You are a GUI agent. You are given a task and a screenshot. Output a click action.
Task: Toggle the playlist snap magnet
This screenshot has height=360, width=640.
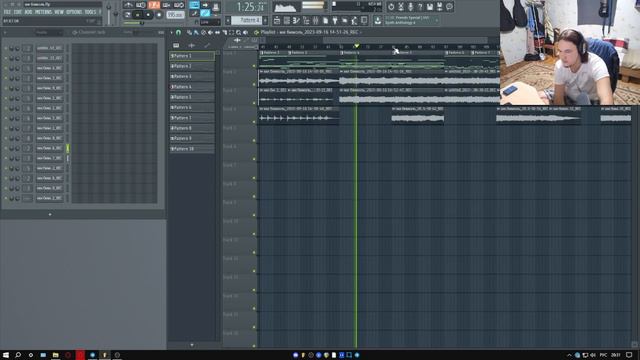(x=178, y=32)
